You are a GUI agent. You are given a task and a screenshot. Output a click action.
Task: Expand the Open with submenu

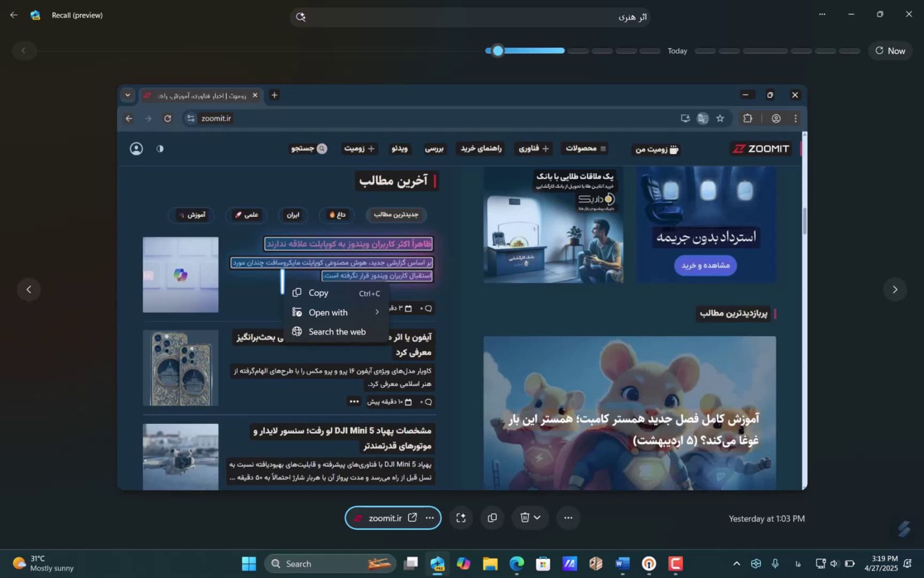click(x=336, y=313)
